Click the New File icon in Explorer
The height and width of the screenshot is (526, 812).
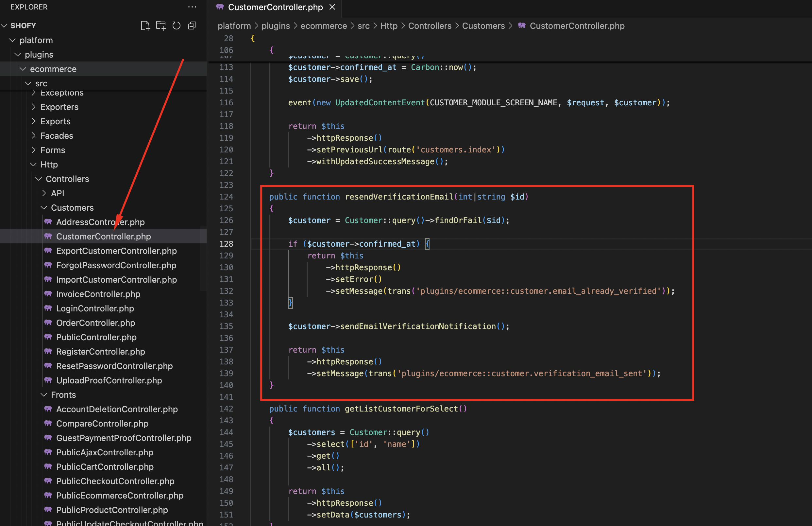pyautogui.click(x=145, y=26)
